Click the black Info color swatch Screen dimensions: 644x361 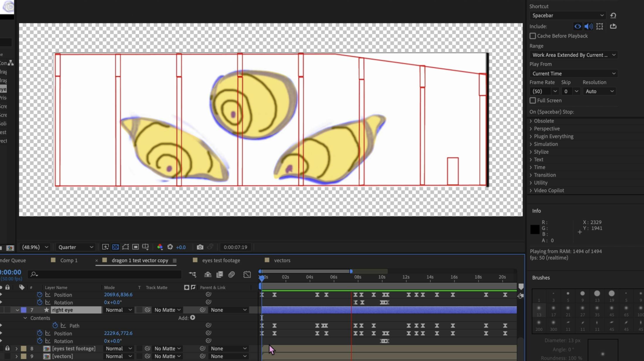click(x=535, y=230)
